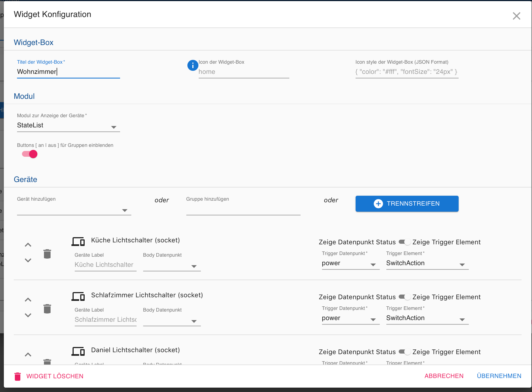532x392 pixels.
Task: Click the Daniel Lichtschalter (socket) title
Action: pos(135,350)
